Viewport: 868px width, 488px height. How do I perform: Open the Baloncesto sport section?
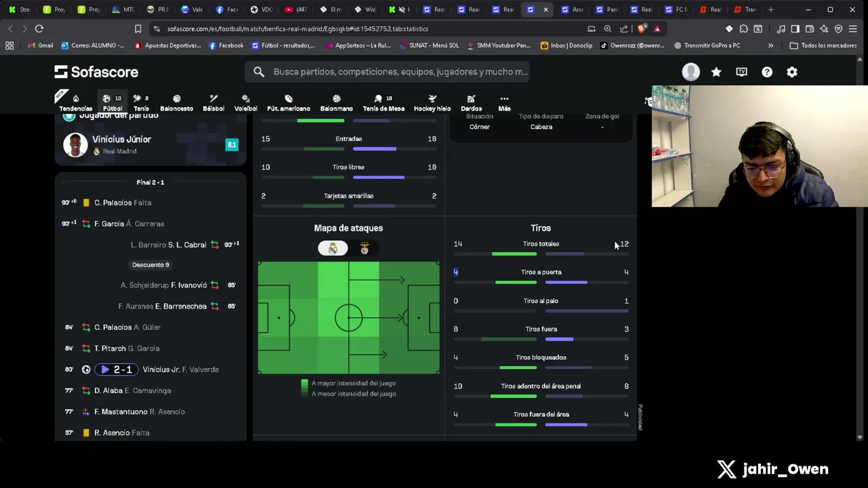tap(176, 103)
